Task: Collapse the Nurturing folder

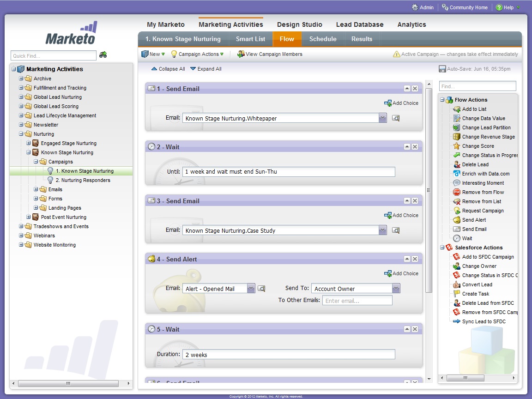Action: click(x=21, y=133)
